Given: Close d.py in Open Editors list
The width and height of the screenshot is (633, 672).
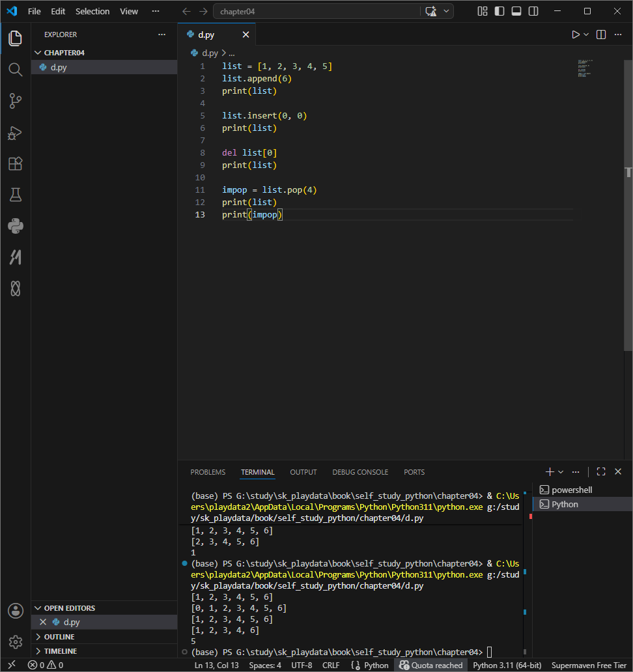Looking at the screenshot, I should pyautogui.click(x=43, y=622).
